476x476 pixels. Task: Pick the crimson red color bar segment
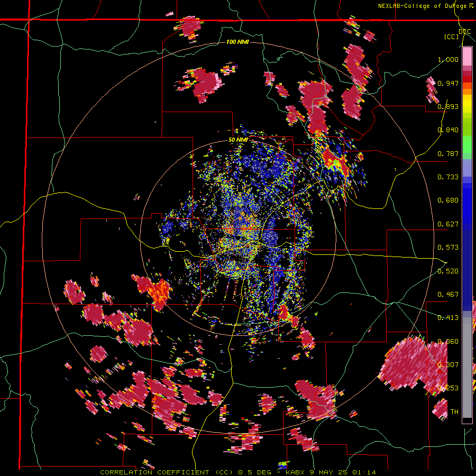(467, 74)
